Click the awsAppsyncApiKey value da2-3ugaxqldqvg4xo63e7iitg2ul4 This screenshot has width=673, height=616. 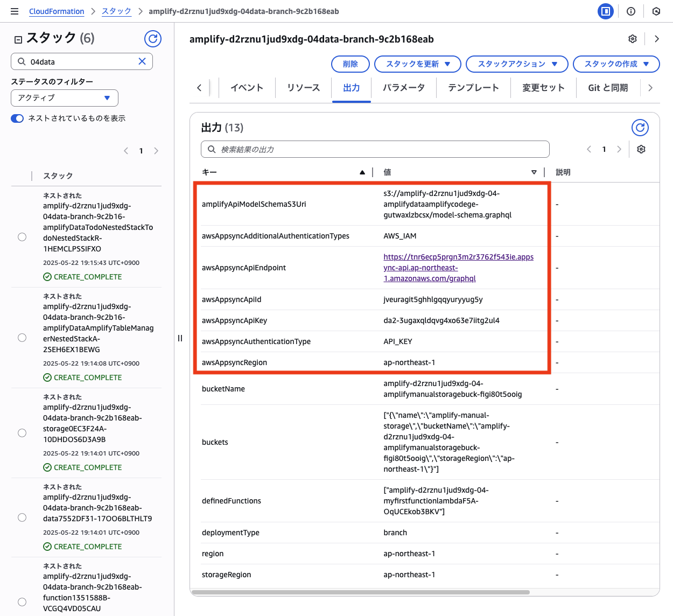[441, 320]
